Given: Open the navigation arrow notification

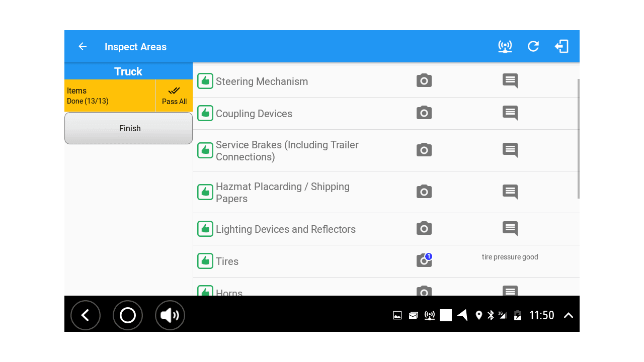Looking at the screenshot, I should click(462, 315).
